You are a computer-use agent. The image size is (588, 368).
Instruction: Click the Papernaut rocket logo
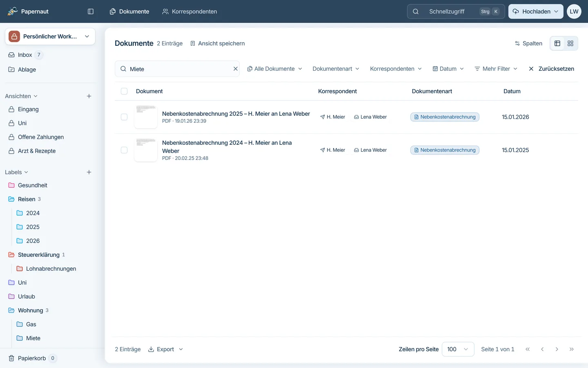tap(13, 11)
